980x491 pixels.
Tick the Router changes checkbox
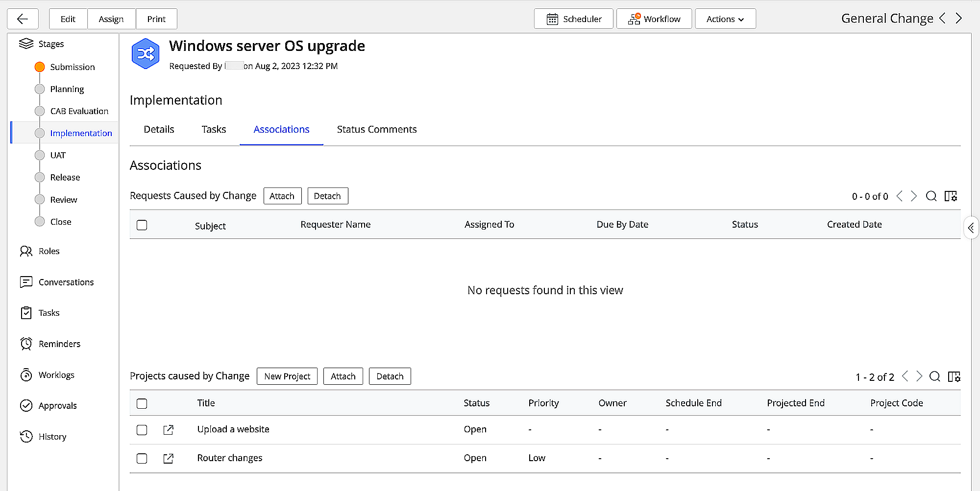(142, 459)
